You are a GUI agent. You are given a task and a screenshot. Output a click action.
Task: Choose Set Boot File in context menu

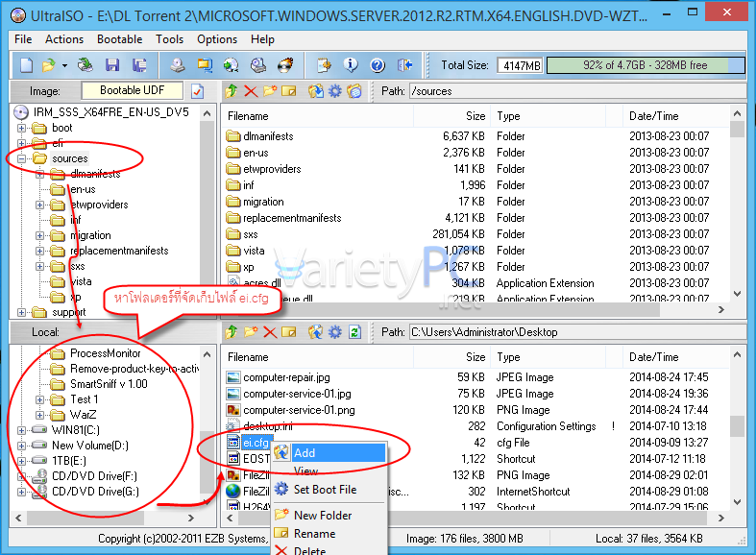click(x=329, y=490)
